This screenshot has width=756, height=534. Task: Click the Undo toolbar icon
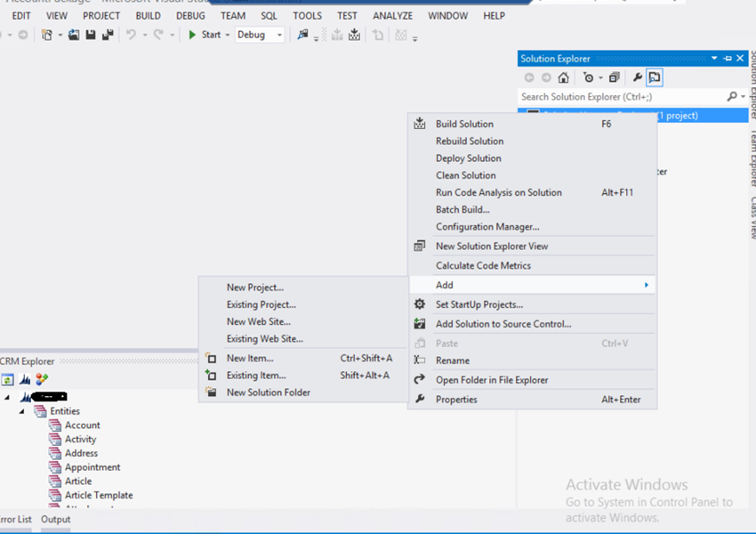[131, 35]
